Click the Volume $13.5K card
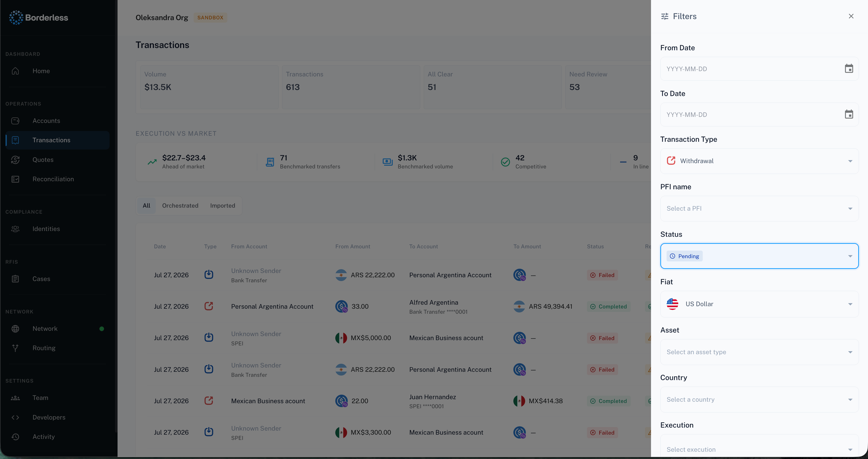Screen dimensions: 868x459 pos(209,87)
